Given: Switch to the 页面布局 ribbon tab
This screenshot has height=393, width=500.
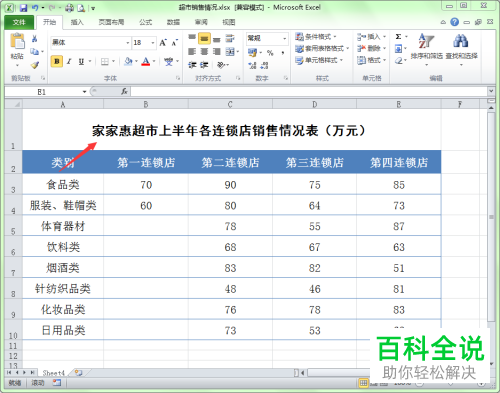Looking at the screenshot, I should click(x=111, y=22).
